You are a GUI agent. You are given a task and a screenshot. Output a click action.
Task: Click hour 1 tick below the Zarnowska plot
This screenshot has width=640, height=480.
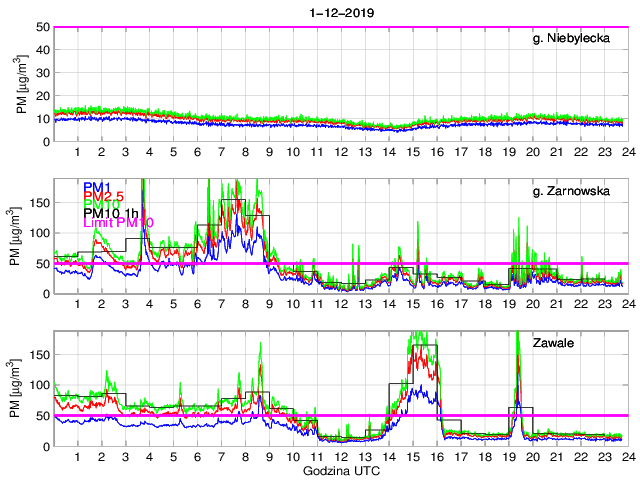pos(77,303)
